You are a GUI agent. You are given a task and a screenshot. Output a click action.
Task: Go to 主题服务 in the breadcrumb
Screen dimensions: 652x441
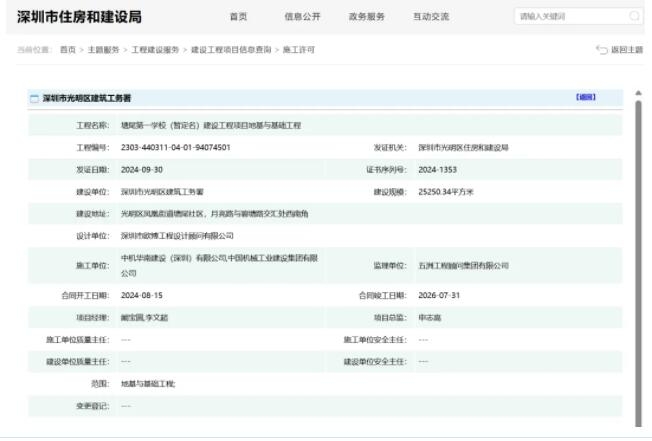[x=102, y=50]
